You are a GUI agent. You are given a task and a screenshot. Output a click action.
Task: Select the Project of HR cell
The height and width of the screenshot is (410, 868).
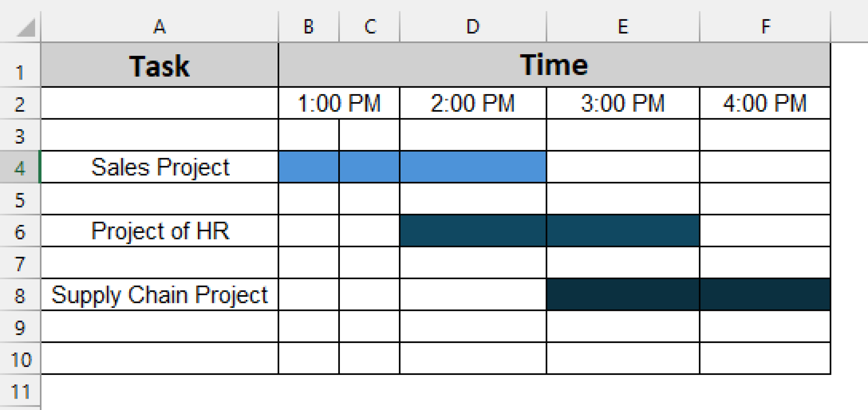159,230
